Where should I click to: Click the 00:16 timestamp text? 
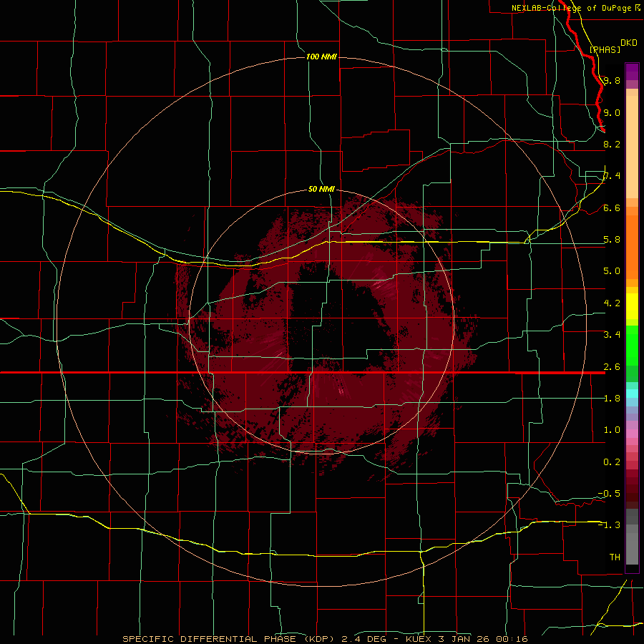tap(512, 639)
